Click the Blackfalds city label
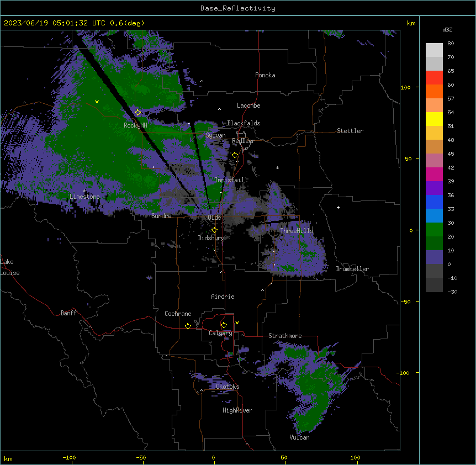This screenshot has width=476, height=465. click(244, 123)
